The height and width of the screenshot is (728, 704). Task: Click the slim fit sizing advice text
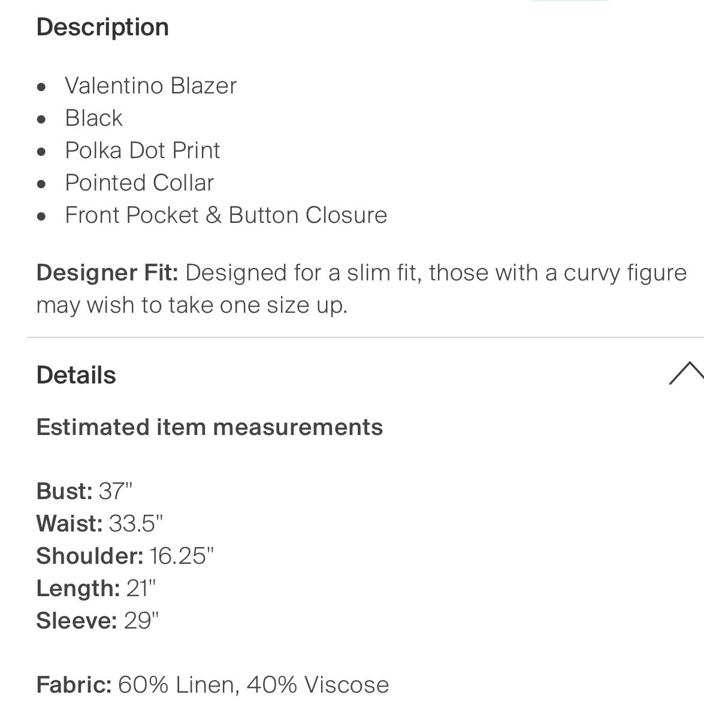click(361, 289)
